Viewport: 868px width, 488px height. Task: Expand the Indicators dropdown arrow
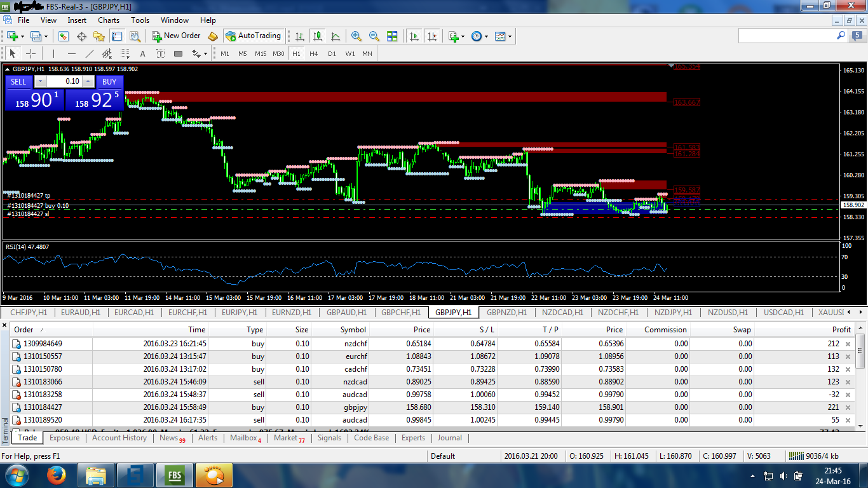[x=463, y=36]
